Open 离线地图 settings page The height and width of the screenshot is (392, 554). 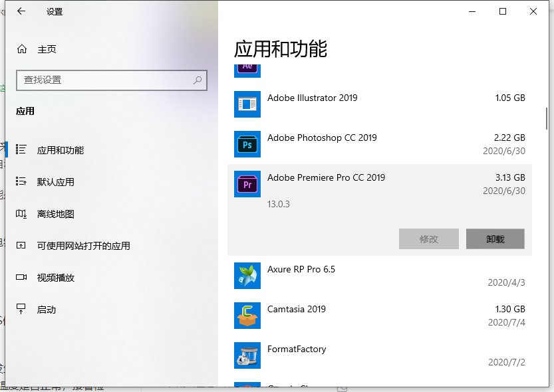click(x=55, y=214)
